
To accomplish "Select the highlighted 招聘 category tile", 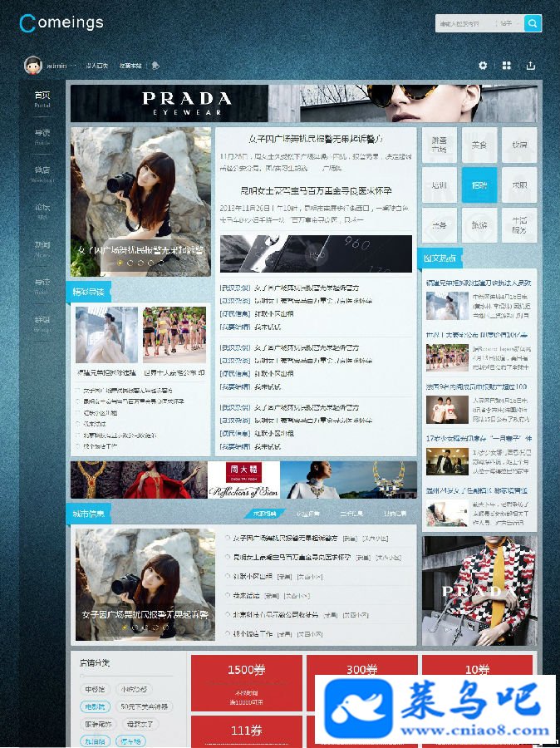I will 479,185.
